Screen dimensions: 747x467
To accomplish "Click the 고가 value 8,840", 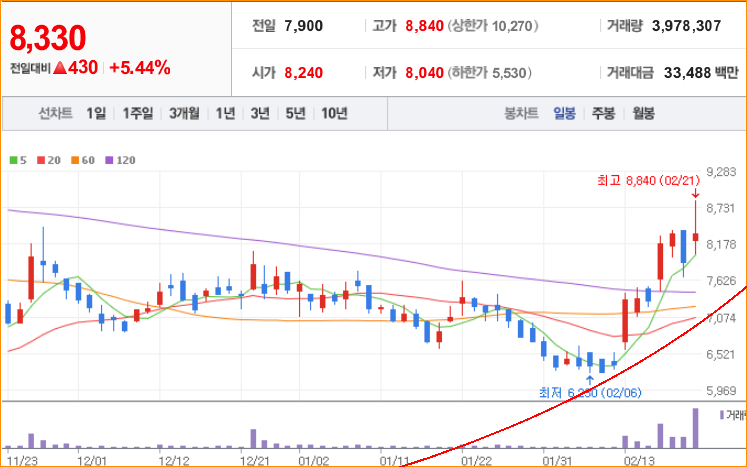I will tap(424, 26).
